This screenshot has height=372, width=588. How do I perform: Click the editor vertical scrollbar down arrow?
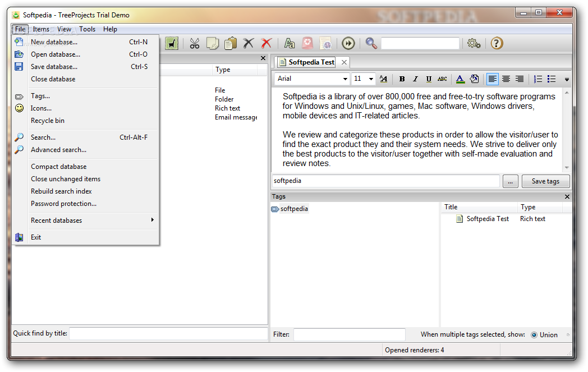coord(567,168)
